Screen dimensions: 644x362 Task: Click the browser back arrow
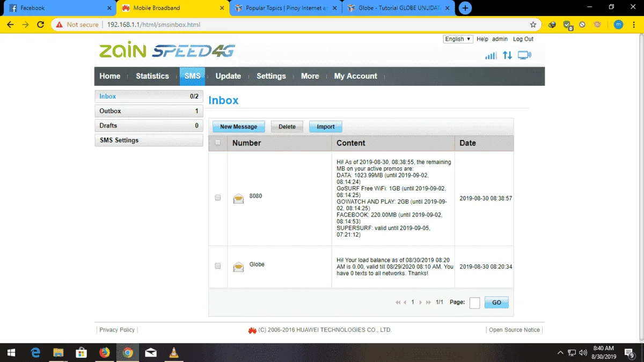[x=10, y=25]
